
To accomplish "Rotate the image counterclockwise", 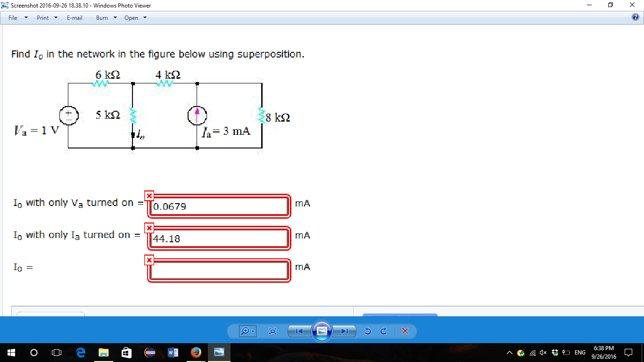I will click(x=368, y=331).
